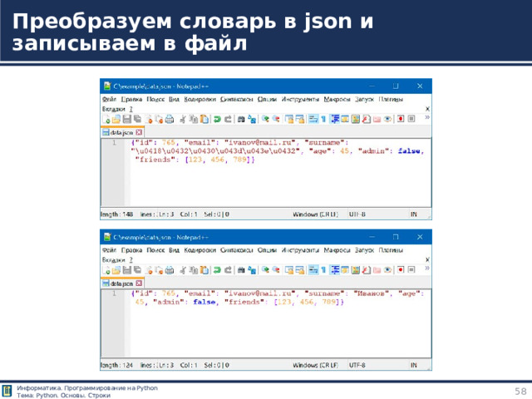Click Save icon in upper Notepad++ toolbar
Screen dimensions: 532x399
click(127, 119)
